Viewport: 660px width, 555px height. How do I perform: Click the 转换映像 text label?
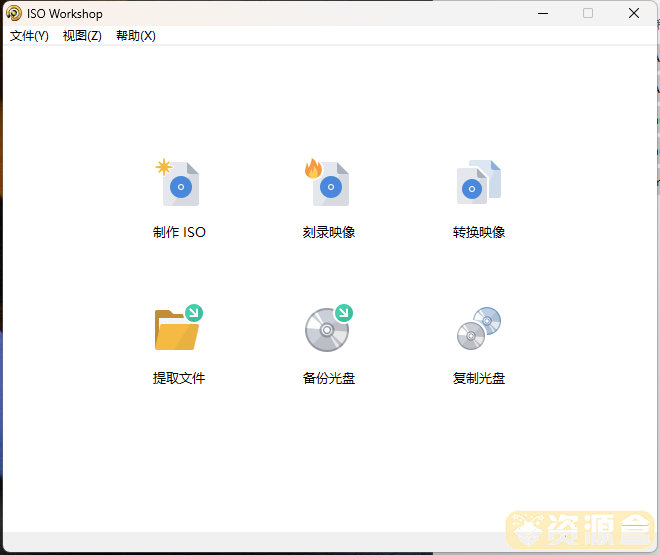click(x=479, y=232)
